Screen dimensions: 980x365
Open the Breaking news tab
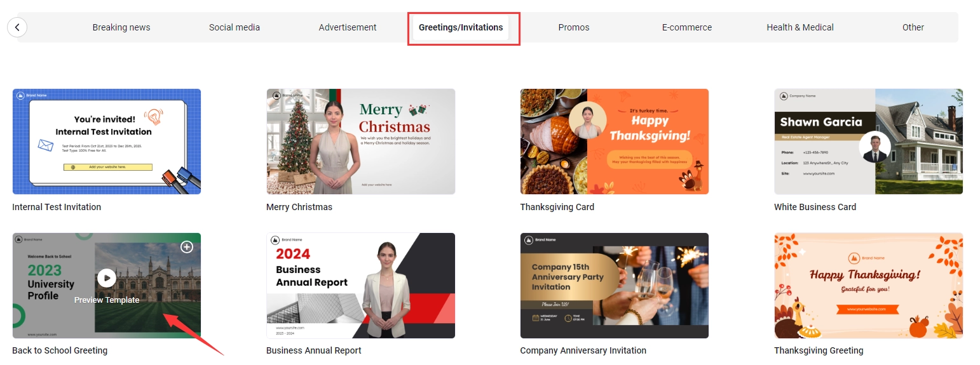[x=121, y=27]
